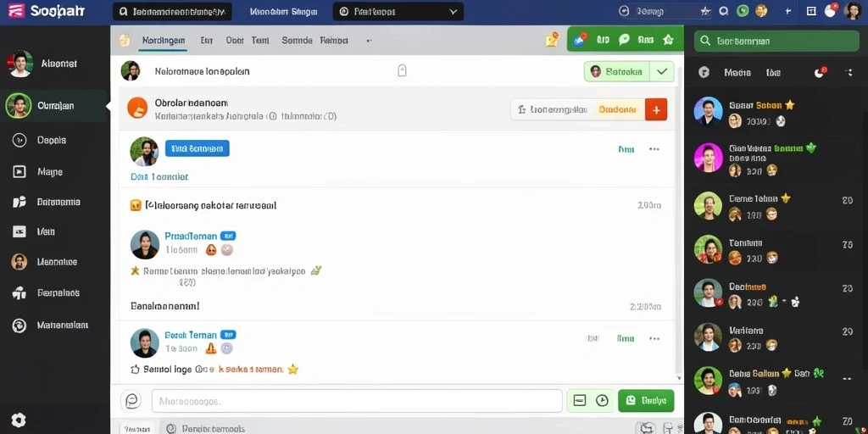The height and width of the screenshot is (434, 868).
Task: Click the blue link below the first avatar
Action: tap(159, 176)
